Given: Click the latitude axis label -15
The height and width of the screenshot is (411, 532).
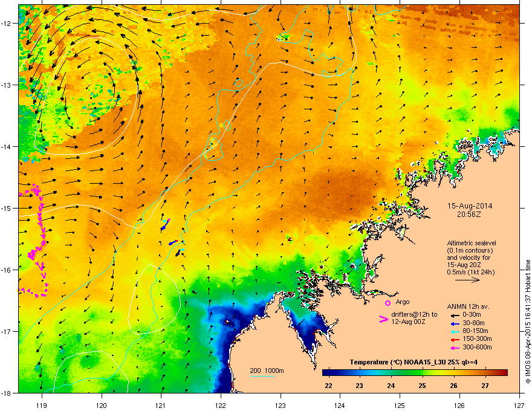Looking at the screenshot, I should coord(7,208).
